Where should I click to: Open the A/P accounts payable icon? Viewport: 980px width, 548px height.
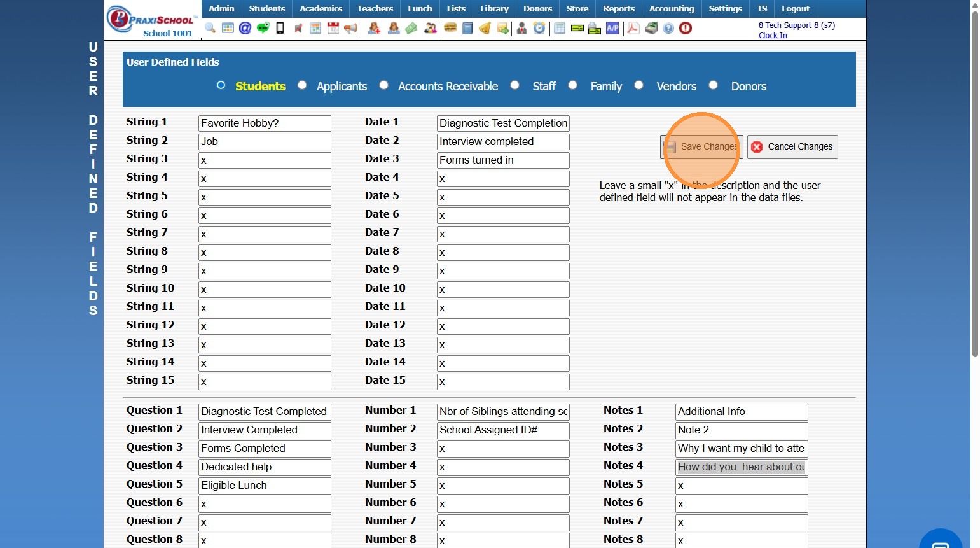point(612,28)
